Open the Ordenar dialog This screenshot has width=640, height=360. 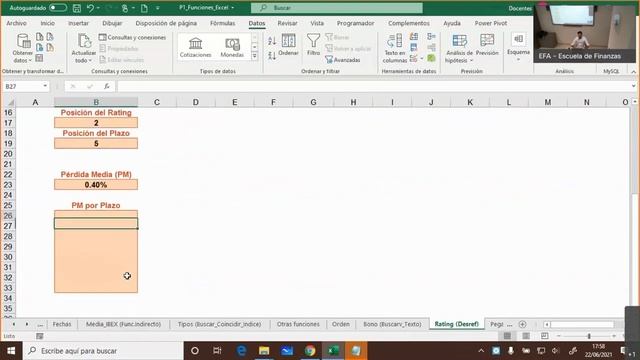(288, 45)
